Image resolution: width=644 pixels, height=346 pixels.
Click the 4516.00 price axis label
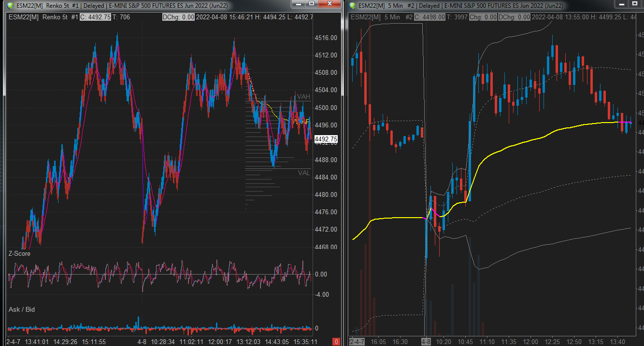tap(326, 38)
